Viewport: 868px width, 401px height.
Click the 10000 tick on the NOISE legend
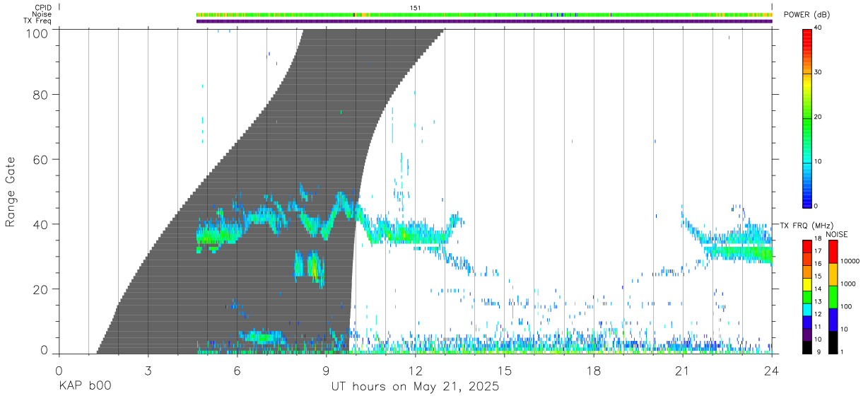point(850,262)
